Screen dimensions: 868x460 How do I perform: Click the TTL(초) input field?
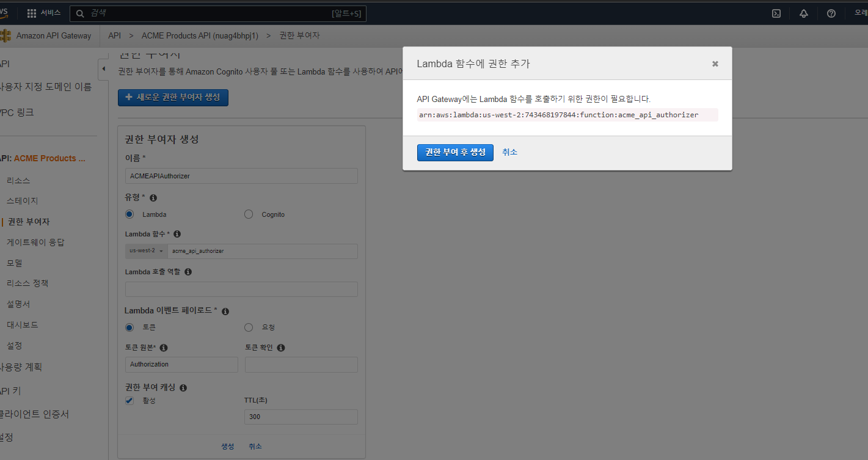pyautogui.click(x=301, y=417)
